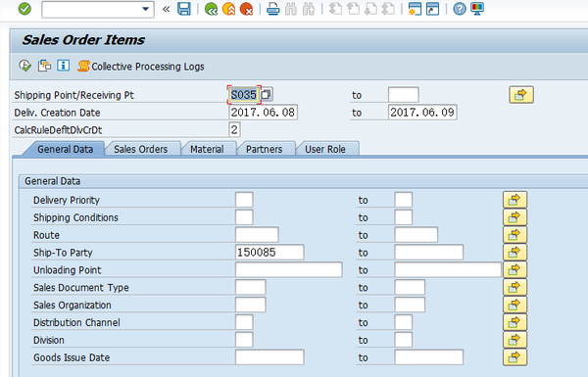Click the blue Information icon
Screen dimensions: 588x377
click(x=63, y=66)
